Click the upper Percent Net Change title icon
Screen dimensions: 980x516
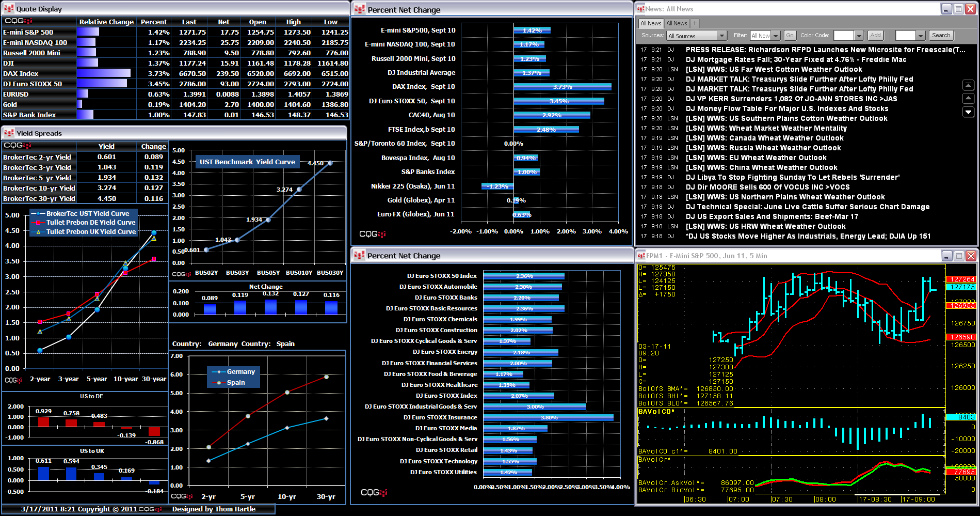pyautogui.click(x=360, y=9)
